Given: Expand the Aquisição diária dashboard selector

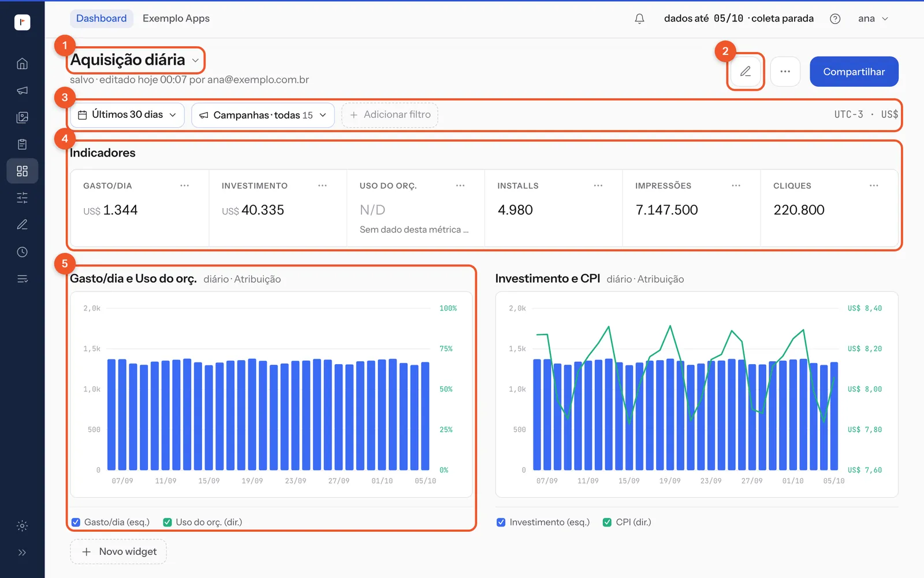Looking at the screenshot, I should pyautogui.click(x=135, y=60).
